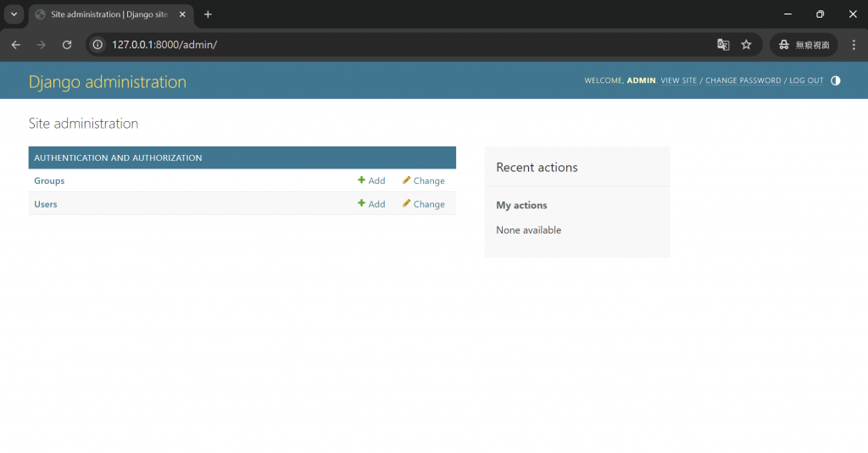Click the browser forward arrow
Viewport: 868px width, 453px height.
point(41,45)
